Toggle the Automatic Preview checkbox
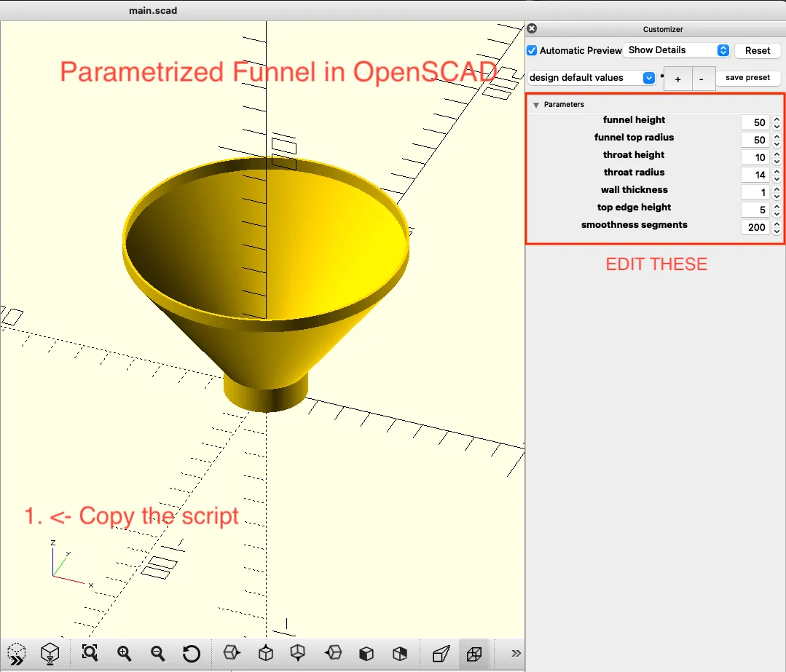The image size is (786, 672). 532,51
